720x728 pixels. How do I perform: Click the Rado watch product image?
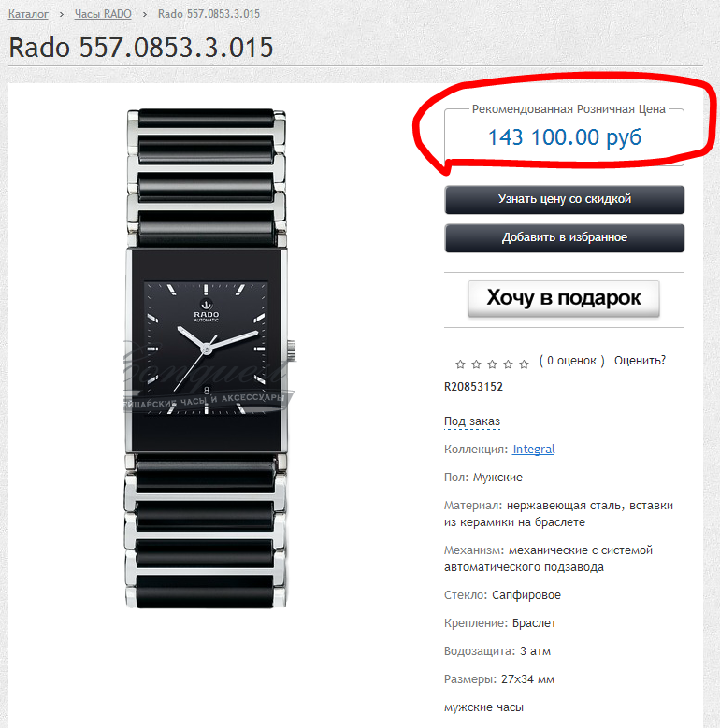(x=207, y=359)
